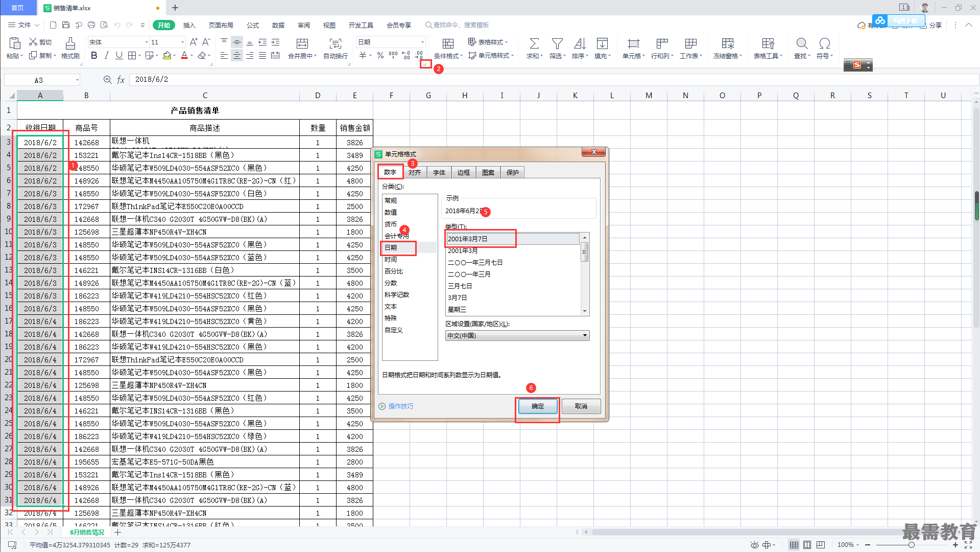
Task: Click formula bar showing 2018/6/2
Action: (x=554, y=79)
